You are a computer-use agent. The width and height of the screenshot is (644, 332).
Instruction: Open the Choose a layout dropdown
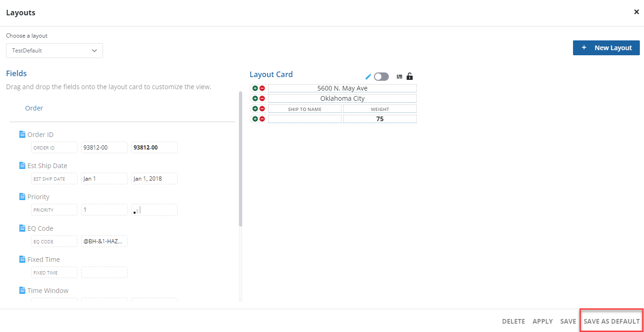click(x=54, y=51)
